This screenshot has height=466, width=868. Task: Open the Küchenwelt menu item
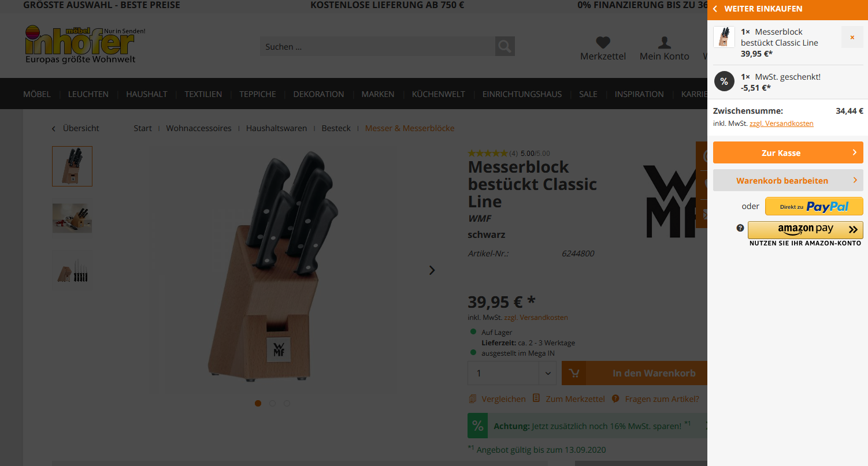[x=438, y=94]
